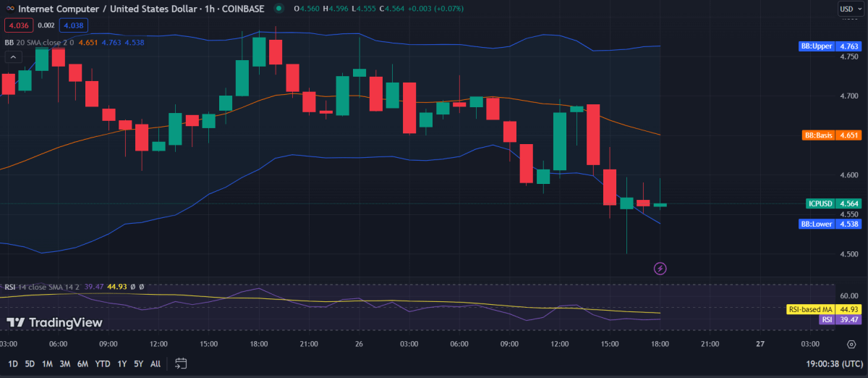The image size is (868, 378).
Task: Click the yellow 44.93 value in RSI legend
Action: pos(117,287)
